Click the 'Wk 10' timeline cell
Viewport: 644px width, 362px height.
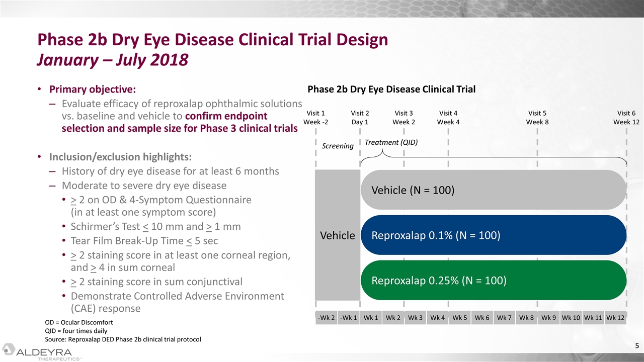tap(571, 318)
